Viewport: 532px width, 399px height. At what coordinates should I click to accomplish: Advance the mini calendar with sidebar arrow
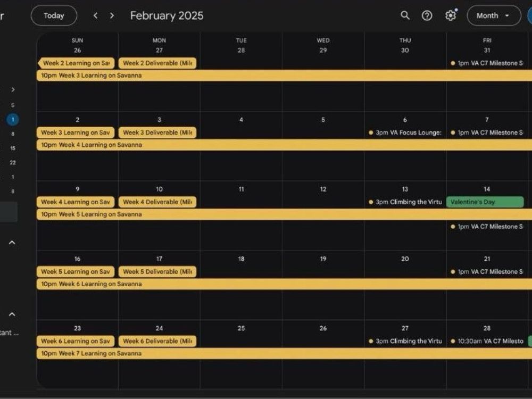pyautogui.click(x=13, y=89)
